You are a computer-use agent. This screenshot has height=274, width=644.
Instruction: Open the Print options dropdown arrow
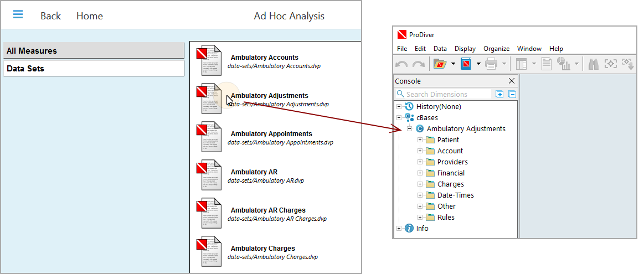tap(504, 64)
